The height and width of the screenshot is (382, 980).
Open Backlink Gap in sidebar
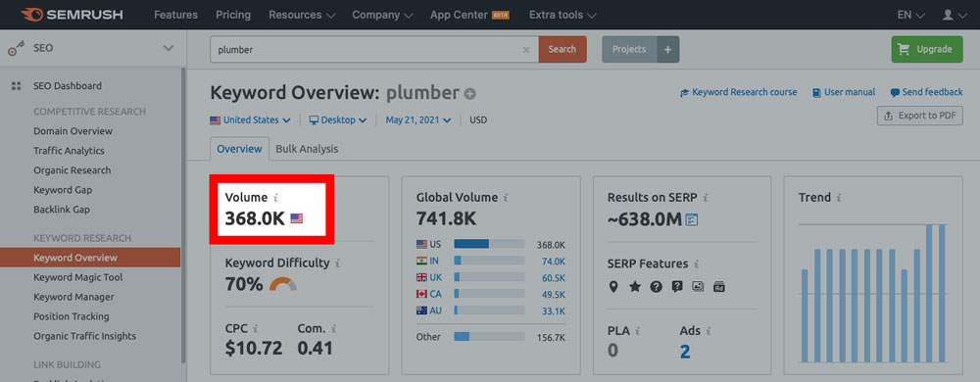(63, 210)
